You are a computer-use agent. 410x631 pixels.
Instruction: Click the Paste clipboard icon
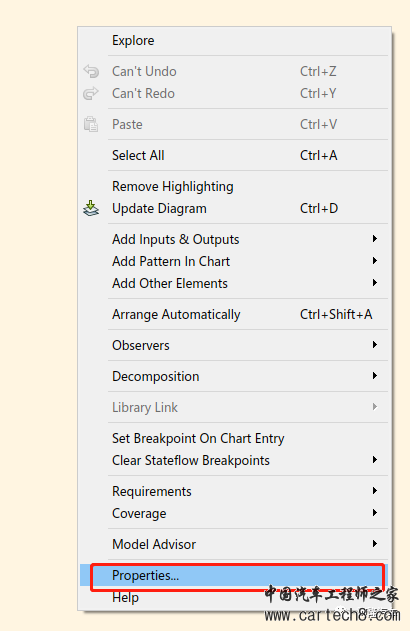point(91,124)
